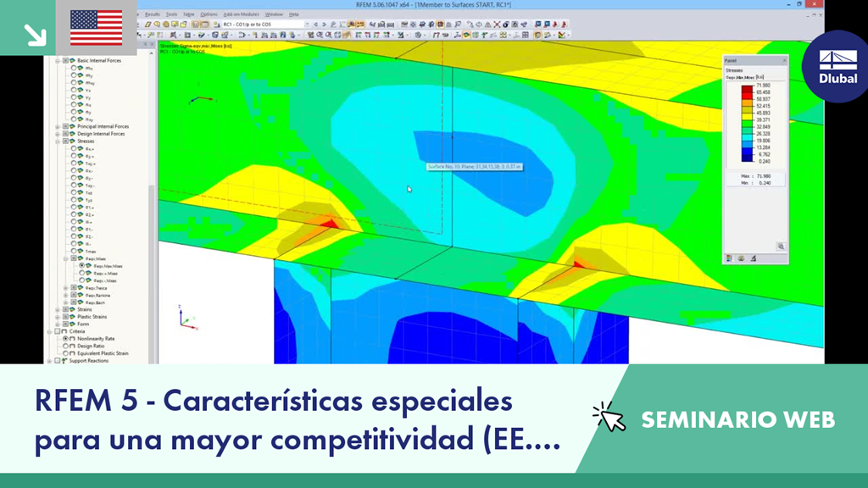Expand the Principal Internal Forces node

(x=58, y=127)
